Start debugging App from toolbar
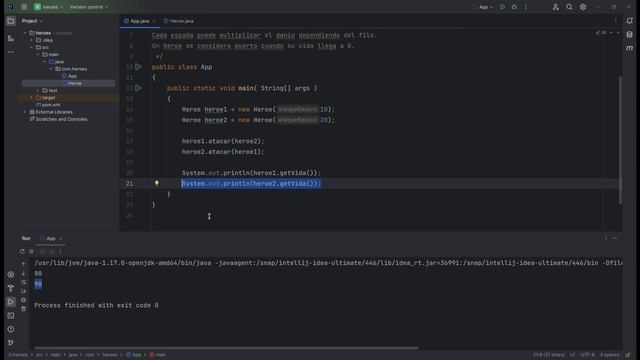Viewport: 640px width, 360px height. point(514,7)
